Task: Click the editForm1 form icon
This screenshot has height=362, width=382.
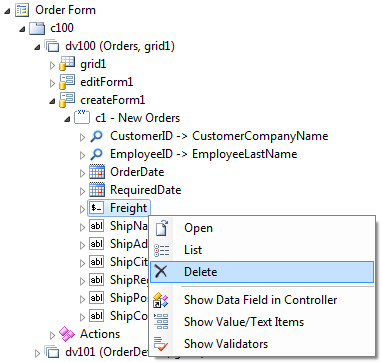Action: (67, 82)
